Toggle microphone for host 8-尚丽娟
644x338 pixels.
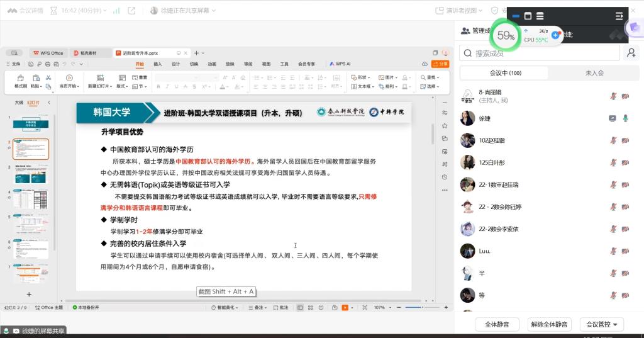pos(613,96)
